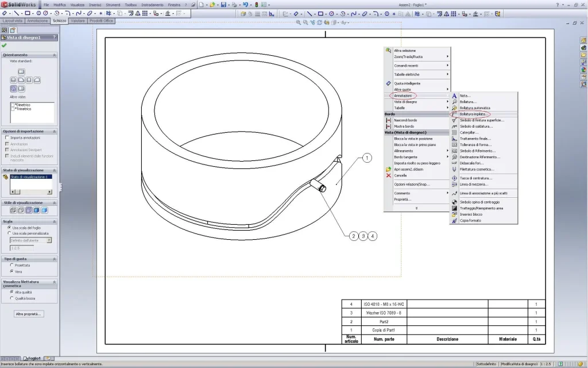Click the Save icon in the title toolbar
The width and height of the screenshot is (588, 368).
tap(223, 5)
